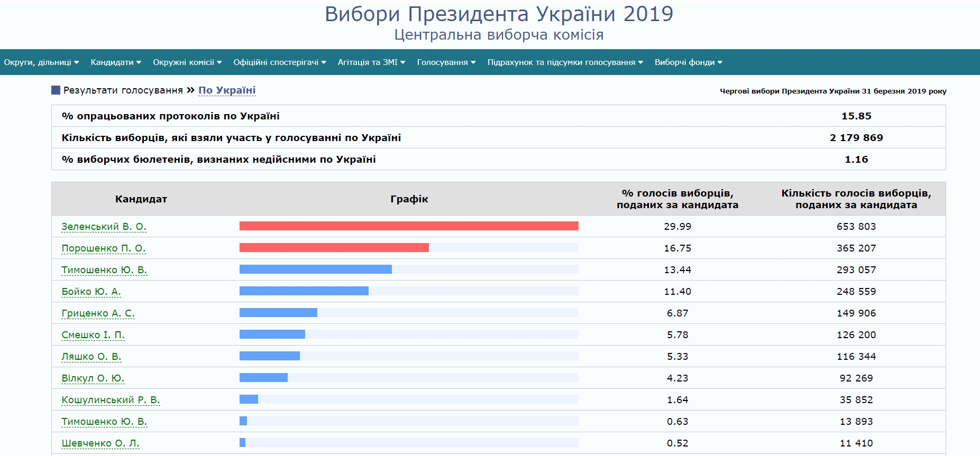Open the Бойко Ю. А. candidate page
Viewport: 980px width, 456px height.
click(x=91, y=292)
